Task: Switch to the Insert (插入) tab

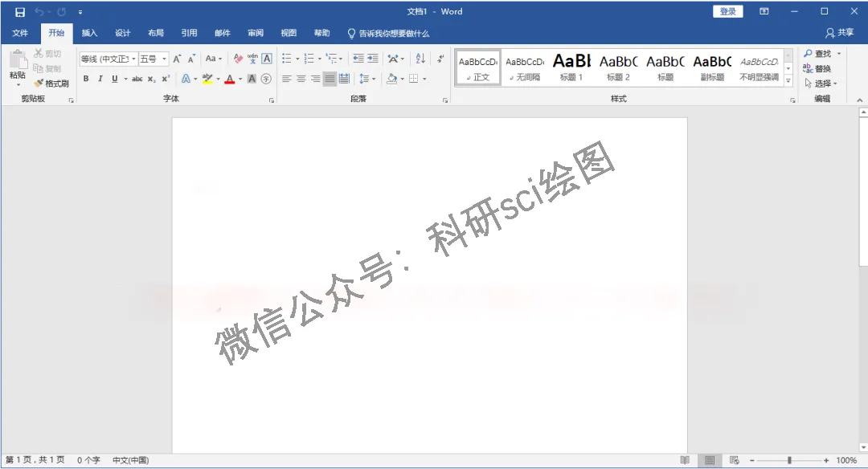Action: 90,33
